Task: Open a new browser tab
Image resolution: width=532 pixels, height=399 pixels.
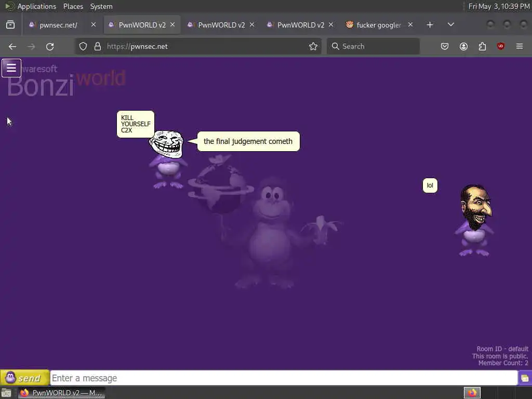Action: [x=430, y=25]
